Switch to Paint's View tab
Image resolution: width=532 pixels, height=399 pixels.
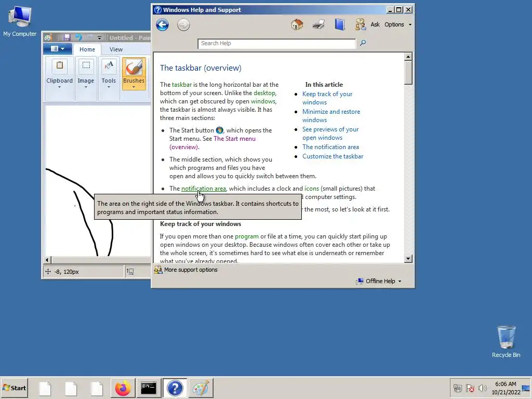click(116, 49)
